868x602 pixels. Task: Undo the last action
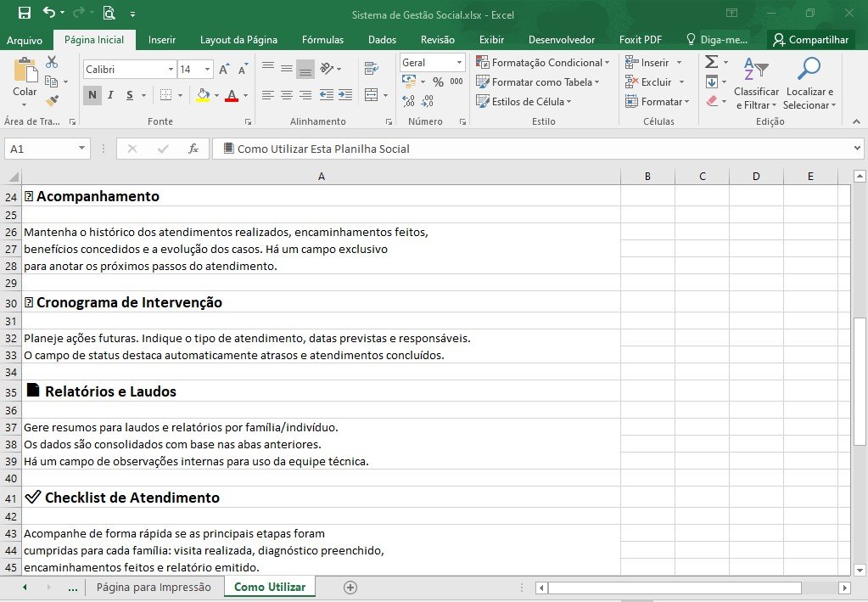[x=49, y=12]
